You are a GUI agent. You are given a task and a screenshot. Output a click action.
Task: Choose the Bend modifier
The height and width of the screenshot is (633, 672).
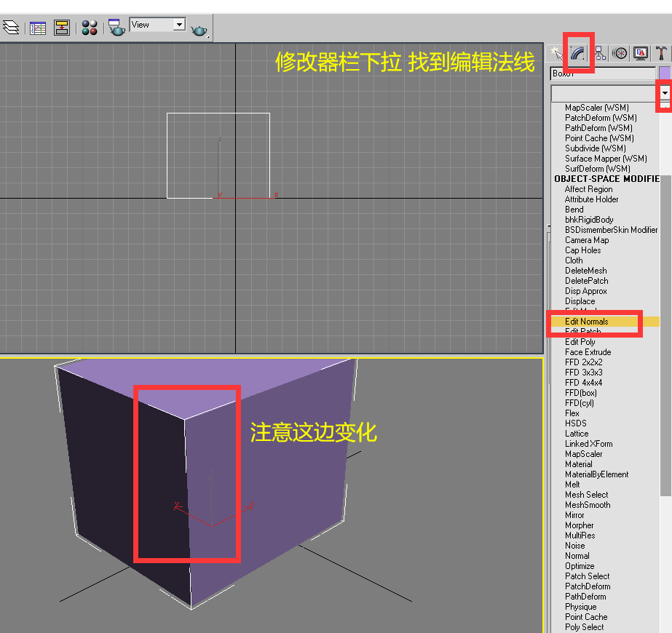click(574, 210)
